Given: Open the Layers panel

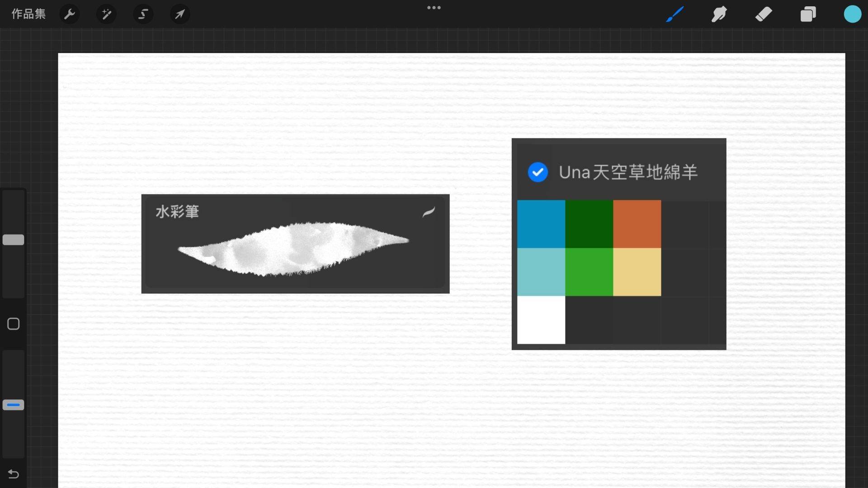Looking at the screenshot, I should click(808, 14).
